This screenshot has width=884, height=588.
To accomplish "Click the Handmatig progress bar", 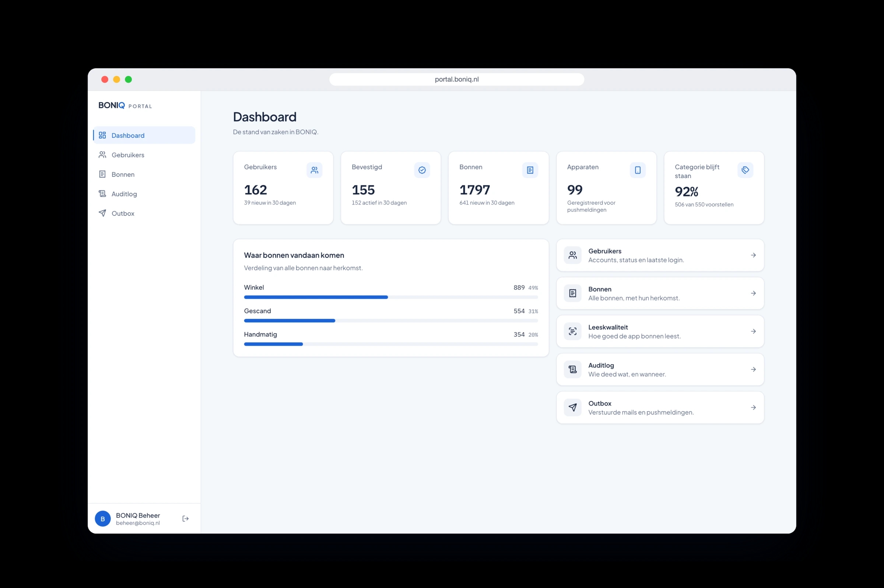I will (391, 344).
